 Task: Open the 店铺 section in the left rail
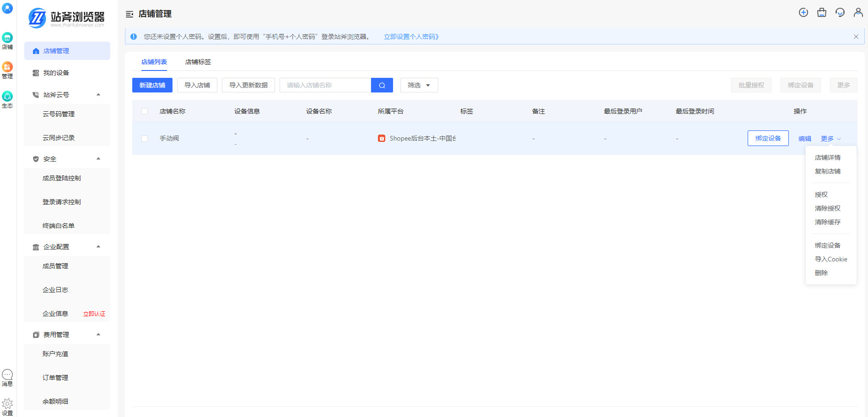point(7,41)
